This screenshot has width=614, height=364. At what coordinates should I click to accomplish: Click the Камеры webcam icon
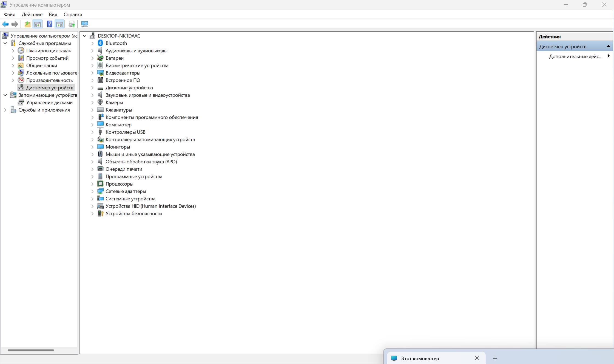click(100, 102)
